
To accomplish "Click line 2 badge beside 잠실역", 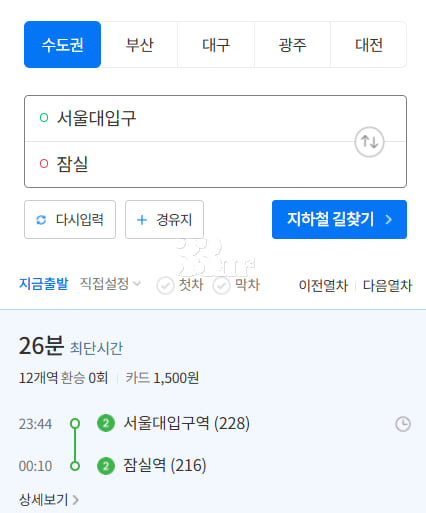I will tap(106, 466).
